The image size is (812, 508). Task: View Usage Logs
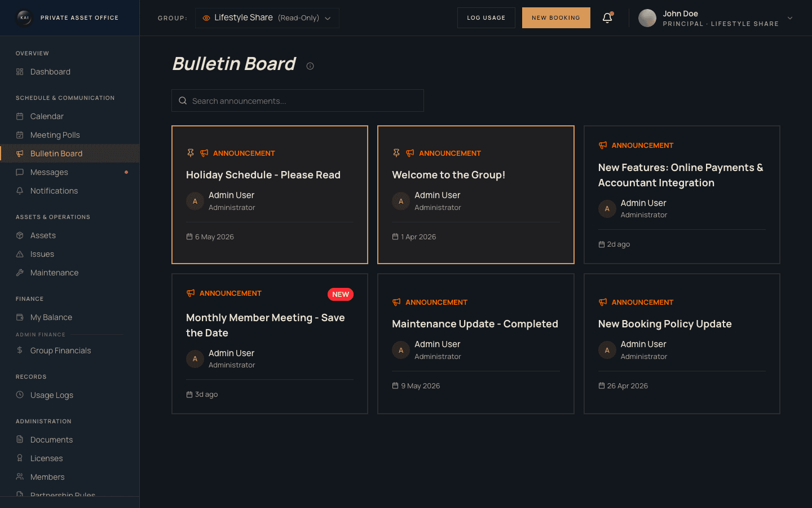pos(70,395)
